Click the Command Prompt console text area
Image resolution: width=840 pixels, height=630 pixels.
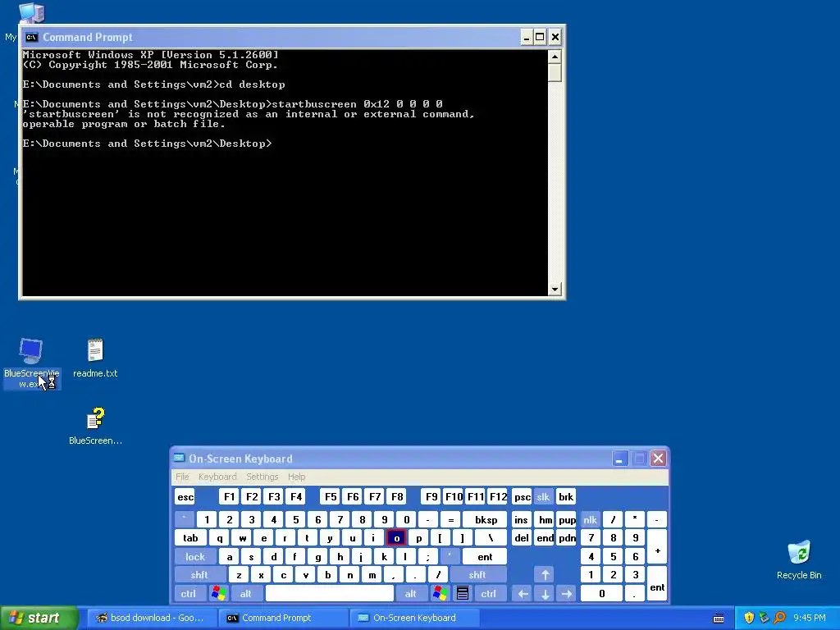[x=285, y=171]
